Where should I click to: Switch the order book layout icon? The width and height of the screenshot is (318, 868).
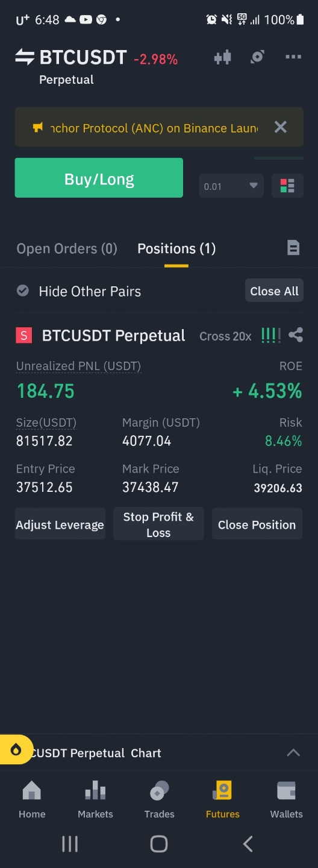[287, 186]
